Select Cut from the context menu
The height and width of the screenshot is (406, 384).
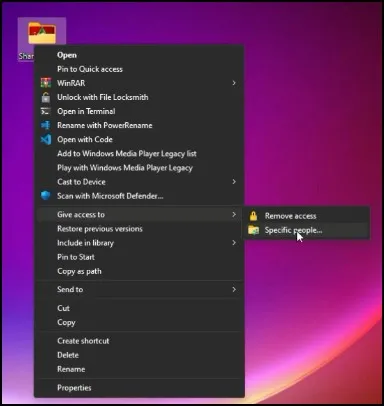[x=63, y=308]
